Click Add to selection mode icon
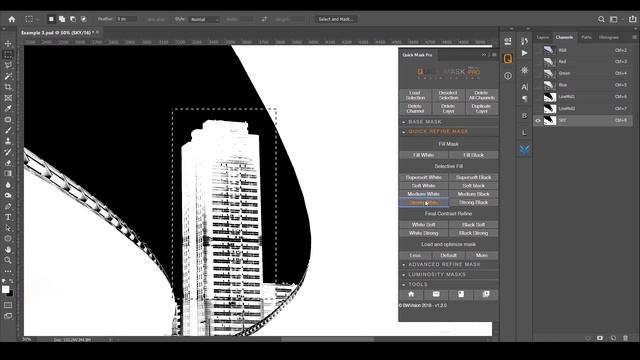The width and height of the screenshot is (640, 360). (62, 19)
